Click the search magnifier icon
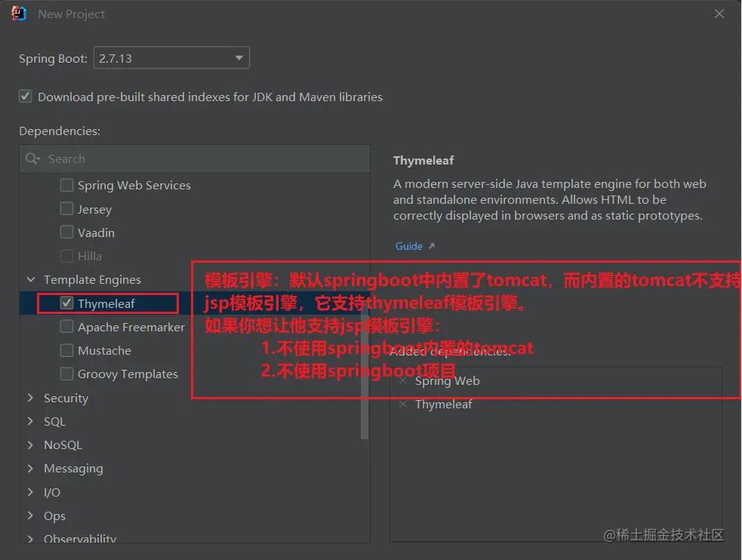742x560 pixels. [32, 159]
